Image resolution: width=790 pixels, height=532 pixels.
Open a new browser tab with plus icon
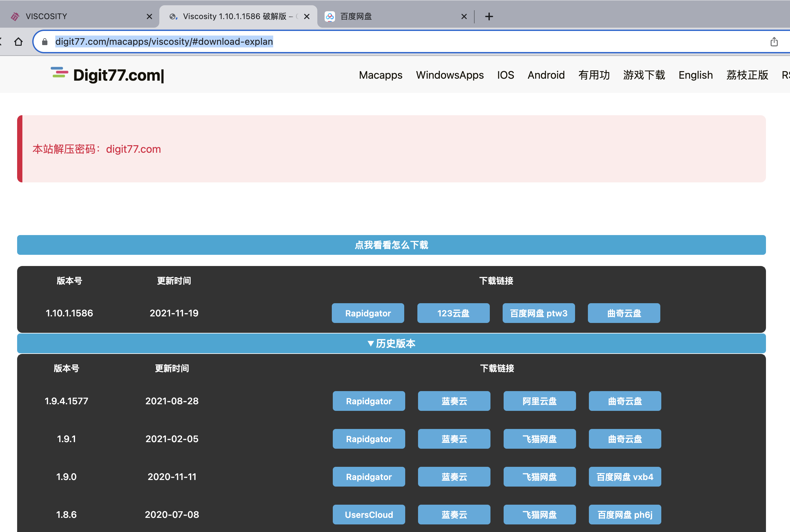[489, 16]
